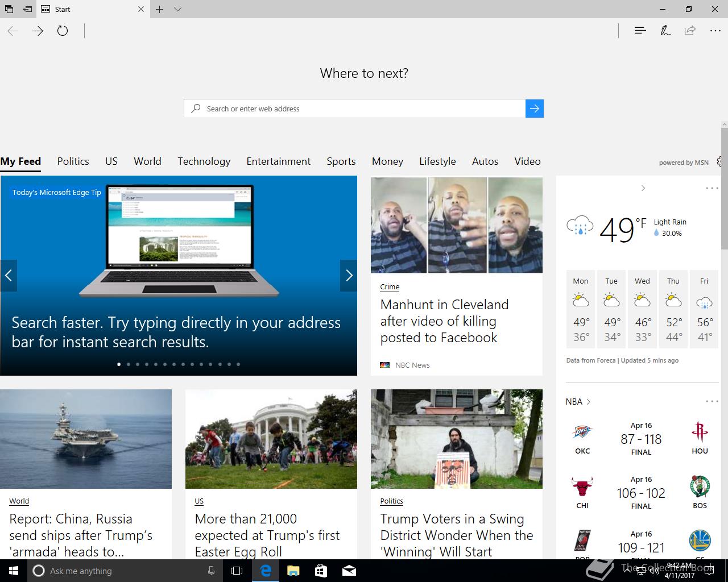Make a web note
This screenshot has height=582, width=728.
(x=665, y=31)
